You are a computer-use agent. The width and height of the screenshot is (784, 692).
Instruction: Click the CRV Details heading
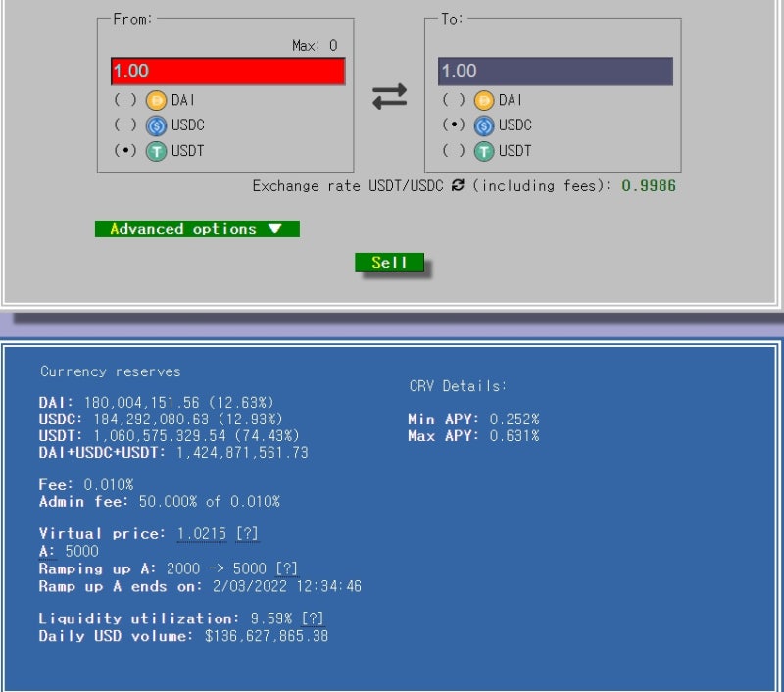(x=458, y=386)
